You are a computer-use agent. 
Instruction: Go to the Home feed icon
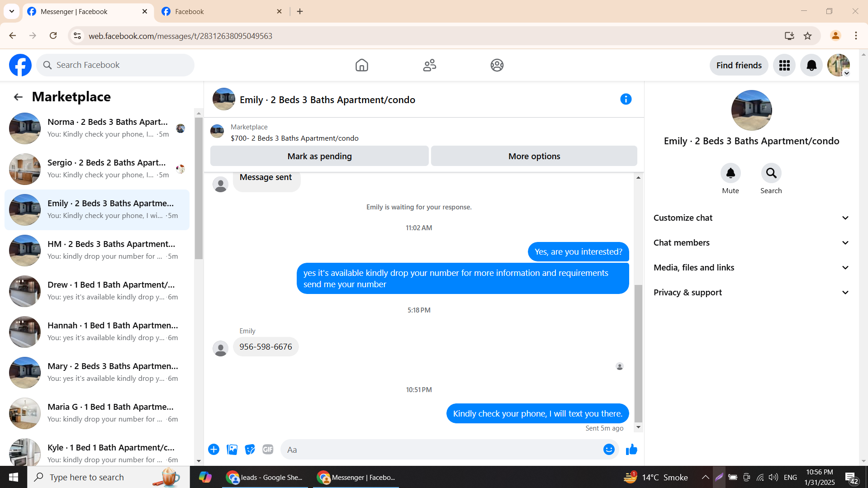pos(362,65)
